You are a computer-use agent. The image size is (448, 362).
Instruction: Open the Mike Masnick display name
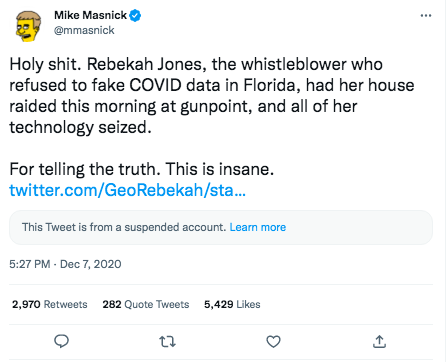[90, 15]
